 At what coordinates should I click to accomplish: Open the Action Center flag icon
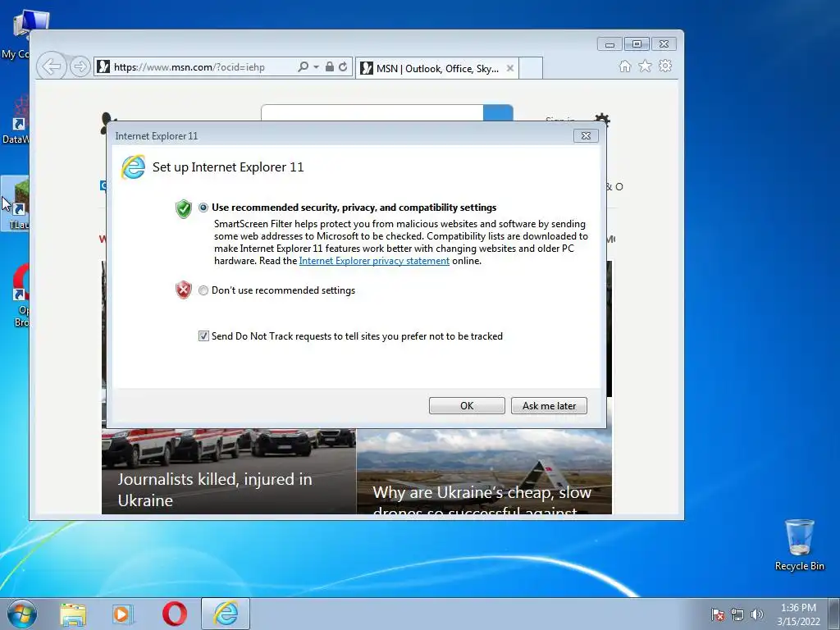pos(717,614)
